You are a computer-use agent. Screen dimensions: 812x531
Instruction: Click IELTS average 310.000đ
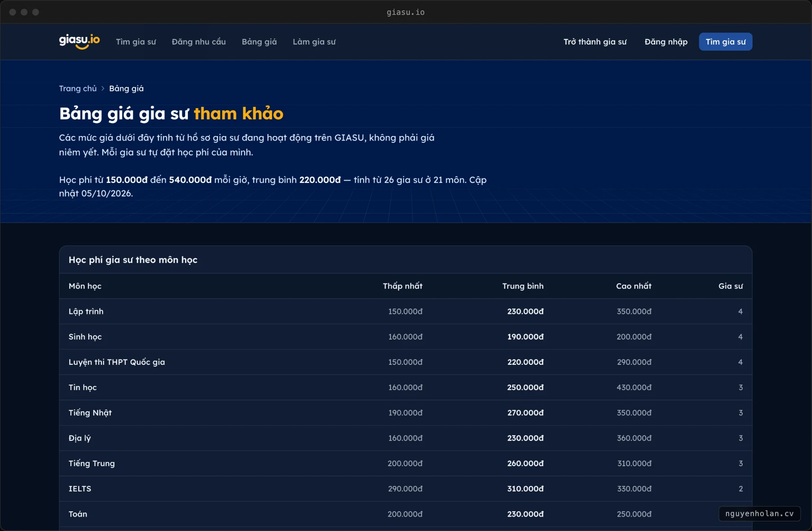526,489
